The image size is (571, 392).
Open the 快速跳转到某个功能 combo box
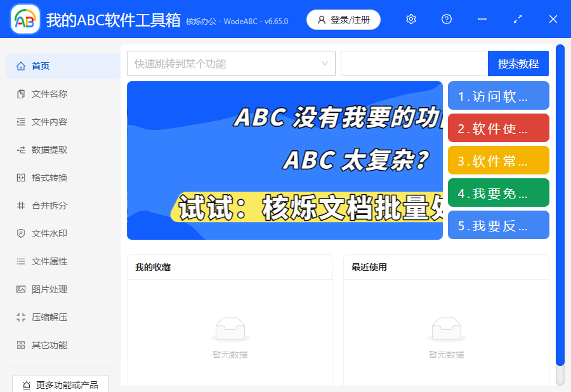click(231, 63)
